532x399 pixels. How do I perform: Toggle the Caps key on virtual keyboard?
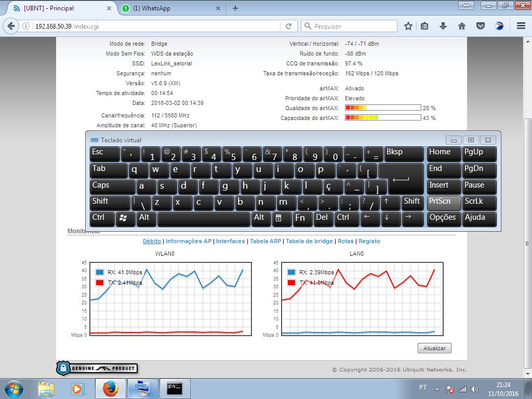tap(113, 186)
